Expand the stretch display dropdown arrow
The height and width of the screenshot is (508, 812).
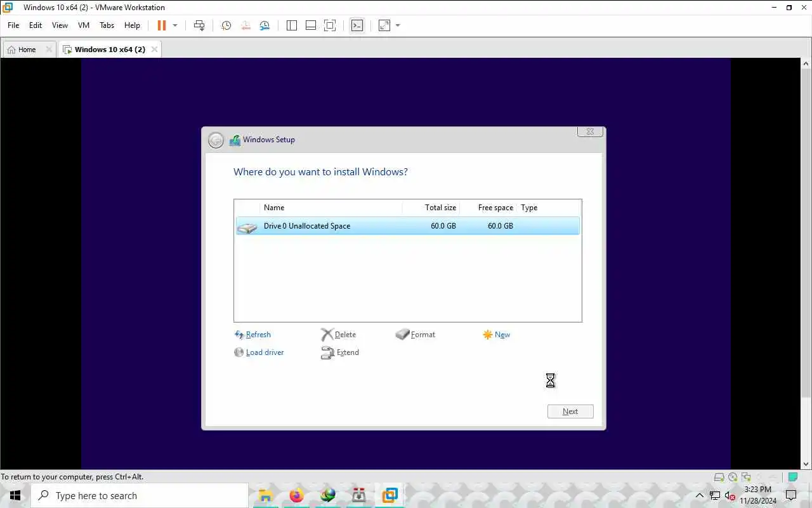pyautogui.click(x=398, y=25)
